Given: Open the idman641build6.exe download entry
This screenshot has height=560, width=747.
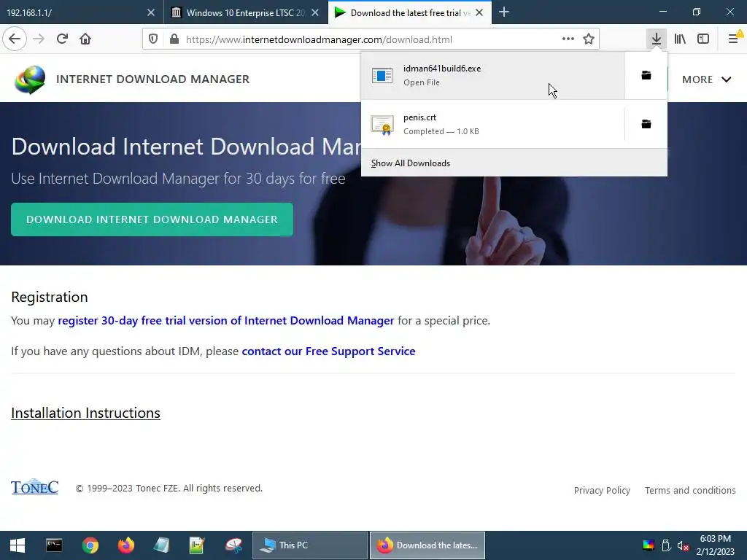Looking at the screenshot, I should pos(492,75).
